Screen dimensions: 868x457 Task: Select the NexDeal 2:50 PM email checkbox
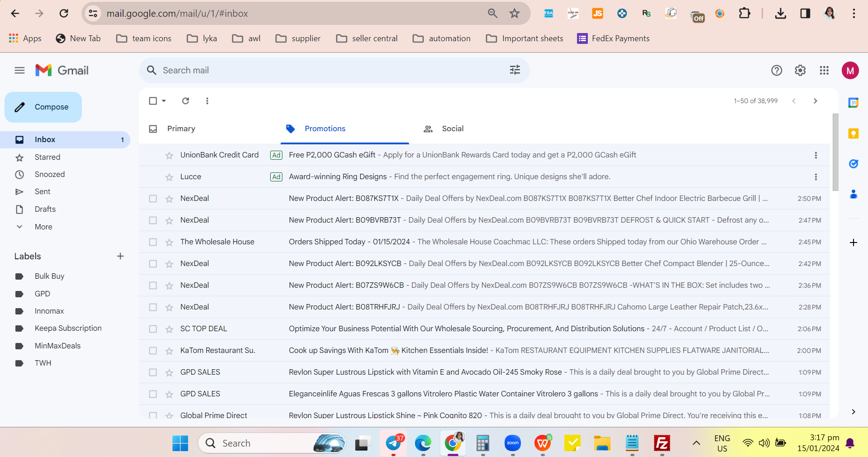pos(153,199)
